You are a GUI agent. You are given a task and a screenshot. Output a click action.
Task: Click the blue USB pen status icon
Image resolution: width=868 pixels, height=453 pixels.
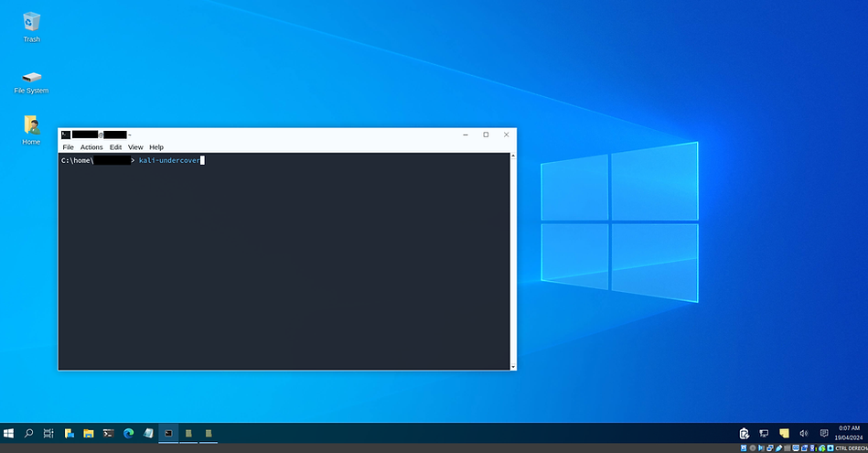pyautogui.click(x=779, y=448)
